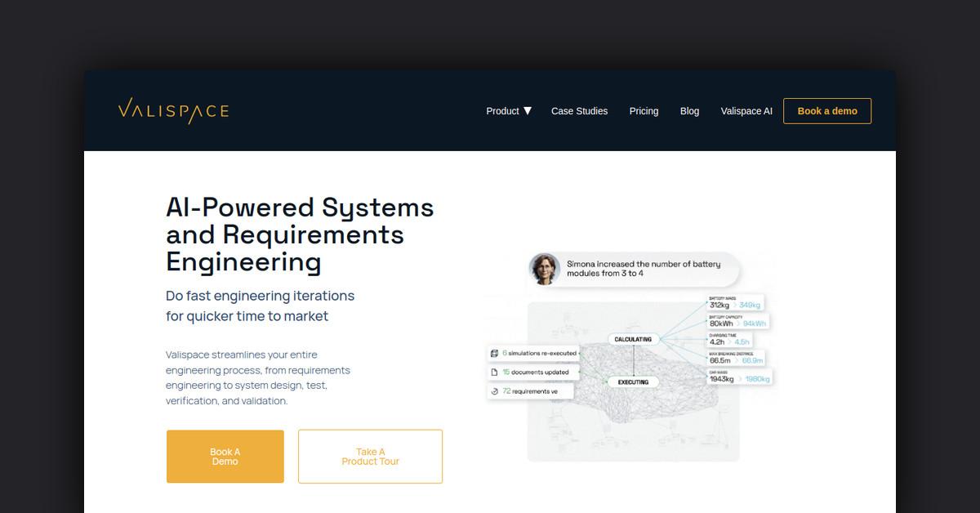This screenshot has width=980, height=513.
Task: Click the Valispace logo
Action: click(173, 110)
